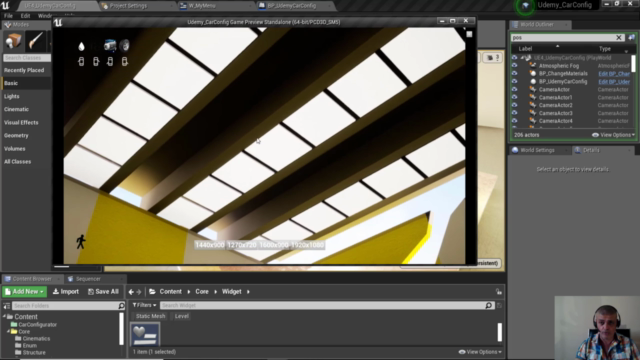Click the paint drop icon in game preview
The image size is (640, 360).
(81, 46)
